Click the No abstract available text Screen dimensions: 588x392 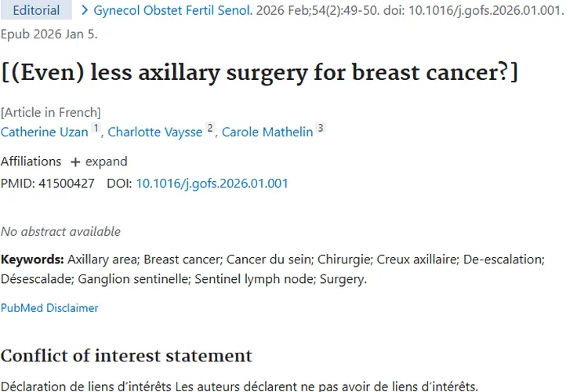pyautogui.click(x=60, y=231)
